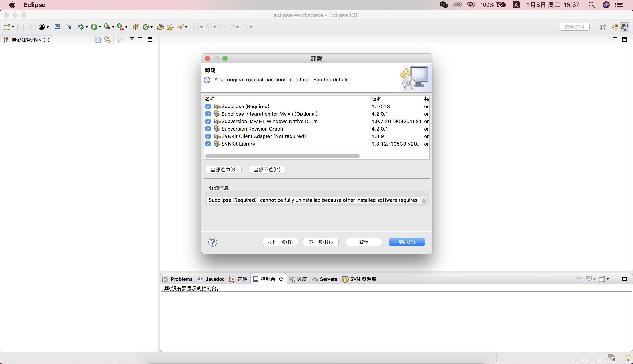Click the help question mark icon

(213, 242)
